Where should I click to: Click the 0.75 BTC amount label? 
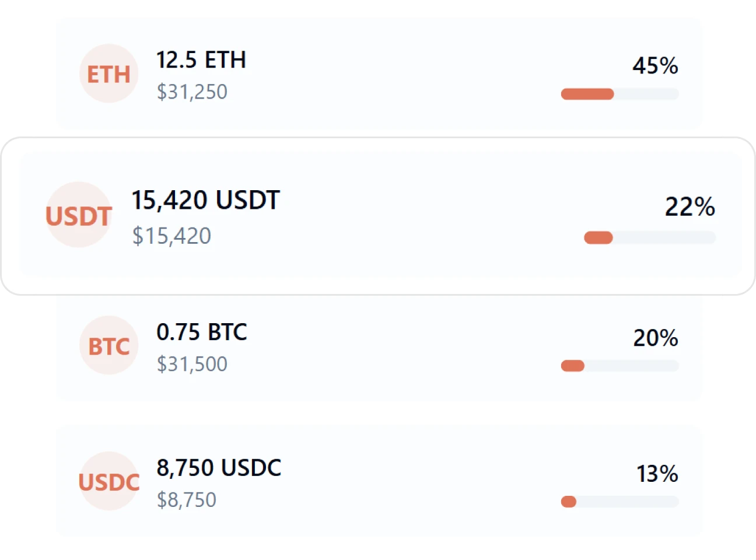(202, 333)
